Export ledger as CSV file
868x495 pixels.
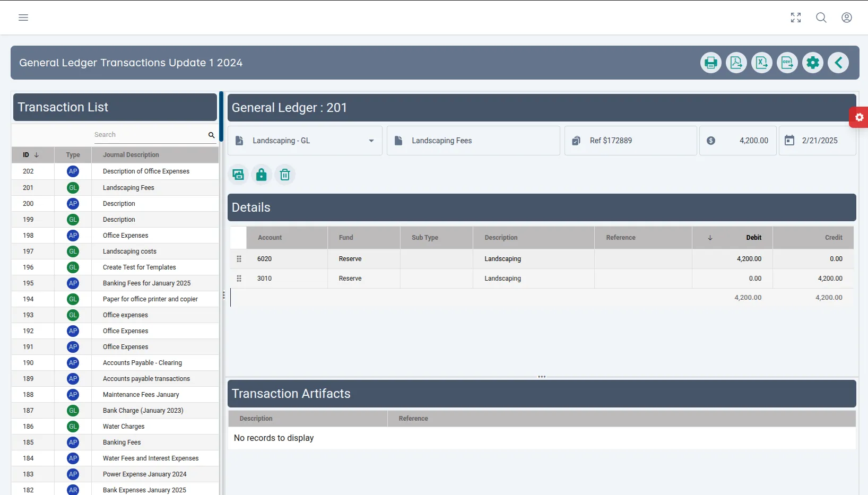(787, 63)
